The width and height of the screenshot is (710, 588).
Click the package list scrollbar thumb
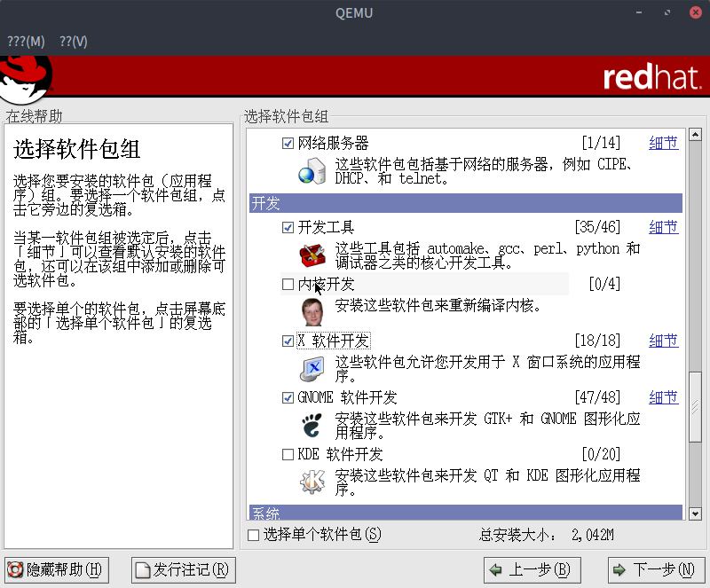click(695, 406)
